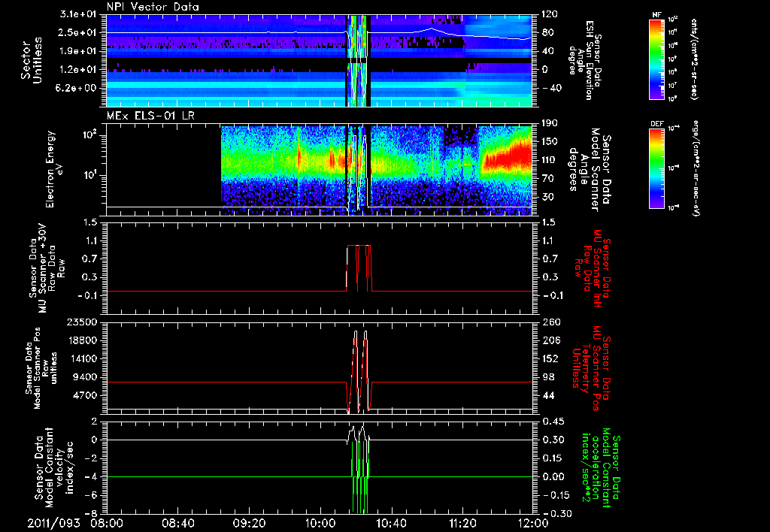Click the 3.1e+01 sector tick value
This screenshot has height=532, width=770.
(x=78, y=14)
